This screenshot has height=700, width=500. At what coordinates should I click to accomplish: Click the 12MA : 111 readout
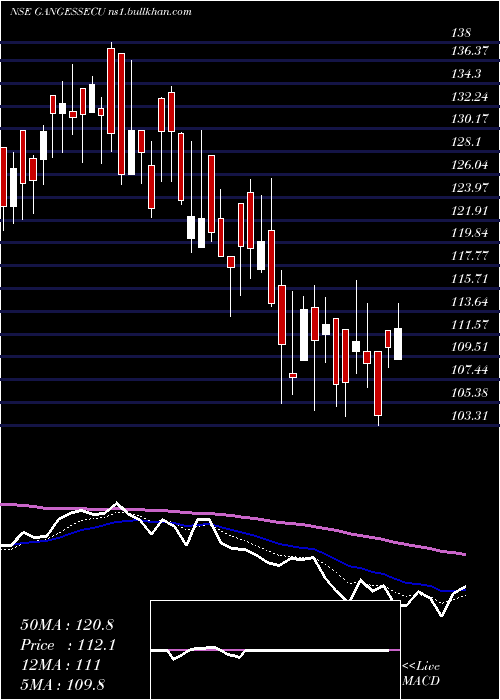60,665
